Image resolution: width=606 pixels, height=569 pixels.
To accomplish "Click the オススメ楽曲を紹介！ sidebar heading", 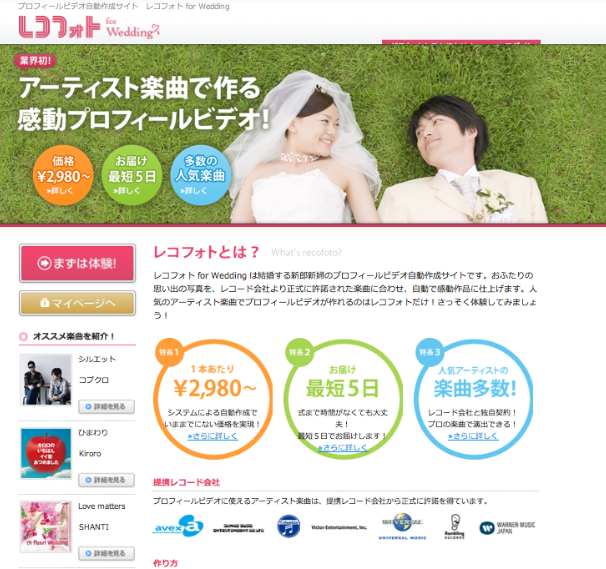I will (73, 336).
